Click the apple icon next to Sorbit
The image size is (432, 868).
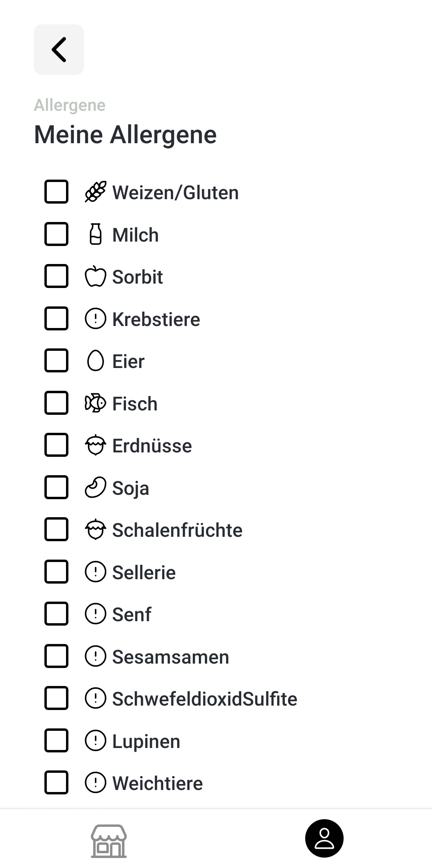[96, 276]
